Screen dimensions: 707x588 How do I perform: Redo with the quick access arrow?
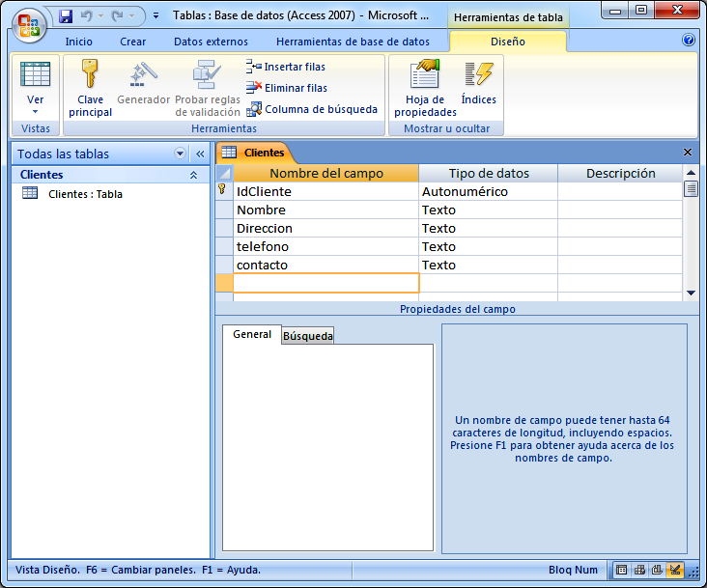point(117,16)
